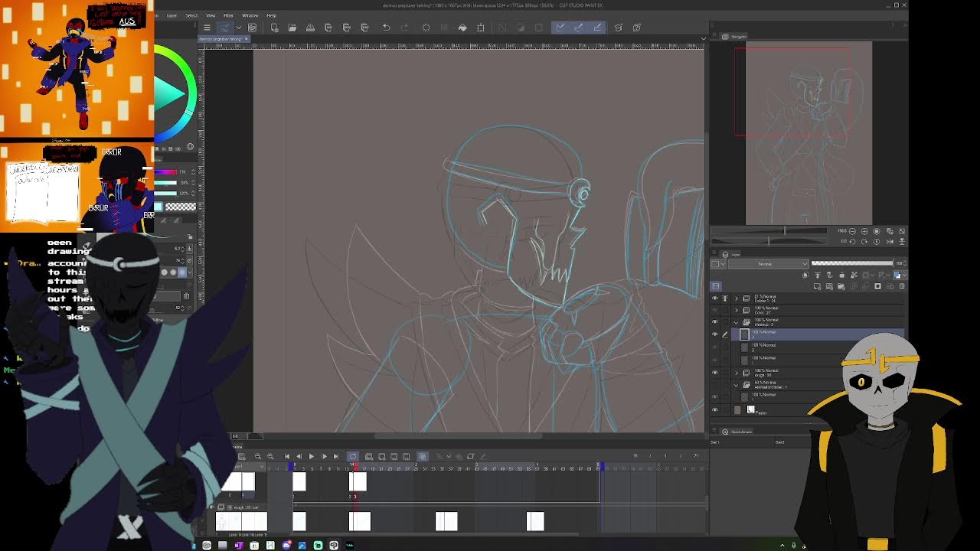
Task: Zoom out in the Navigator panel
Action: click(x=852, y=231)
